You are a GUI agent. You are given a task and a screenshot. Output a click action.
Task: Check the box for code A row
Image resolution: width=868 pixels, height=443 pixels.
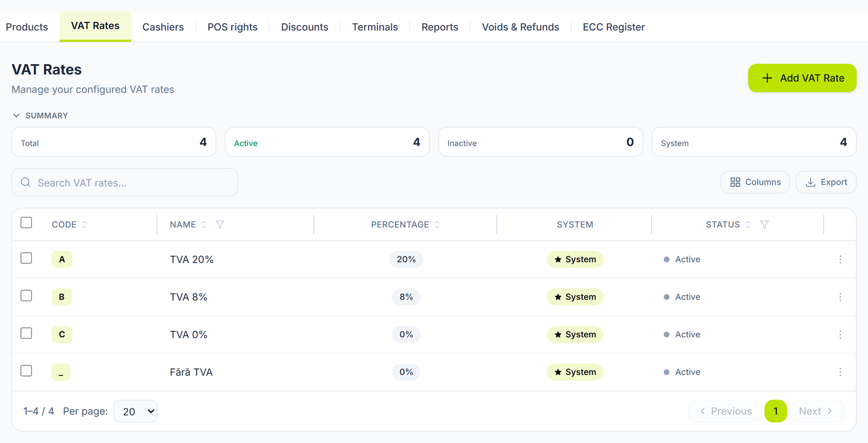pyautogui.click(x=26, y=258)
